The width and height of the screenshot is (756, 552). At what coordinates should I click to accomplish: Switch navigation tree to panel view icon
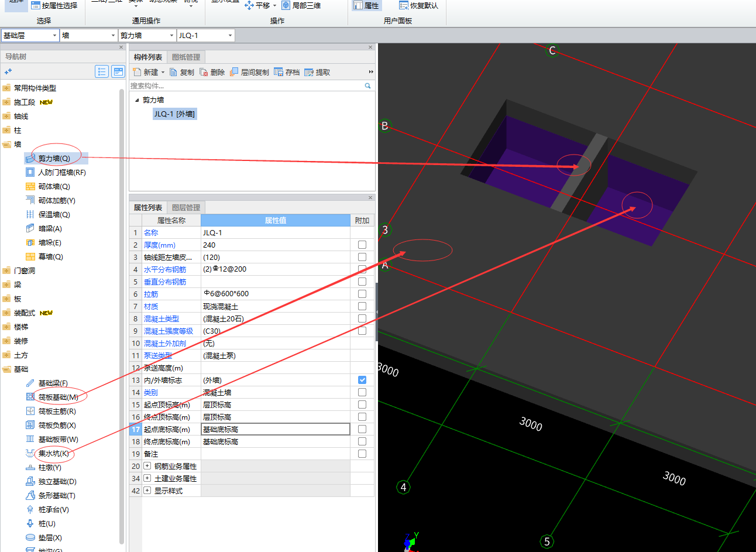tap(118, 71)
